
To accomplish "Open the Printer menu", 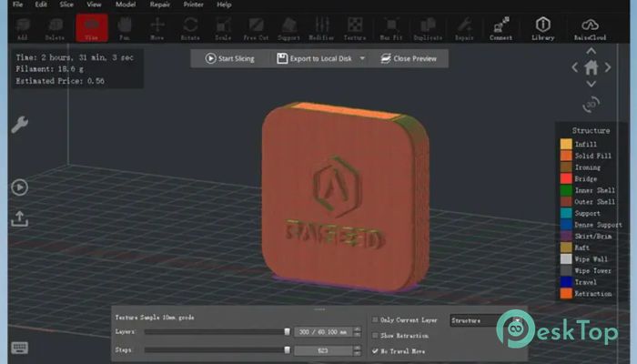I will point(193,5).
